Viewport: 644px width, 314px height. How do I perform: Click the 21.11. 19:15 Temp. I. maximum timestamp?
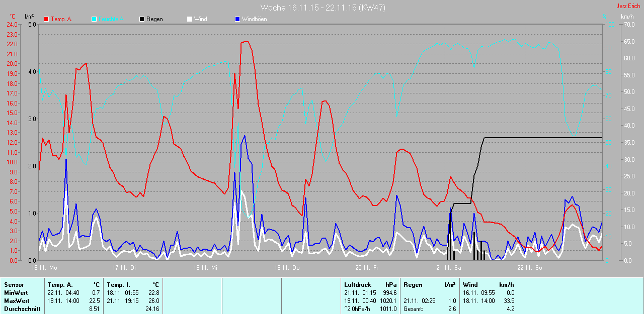click(123, 301)
